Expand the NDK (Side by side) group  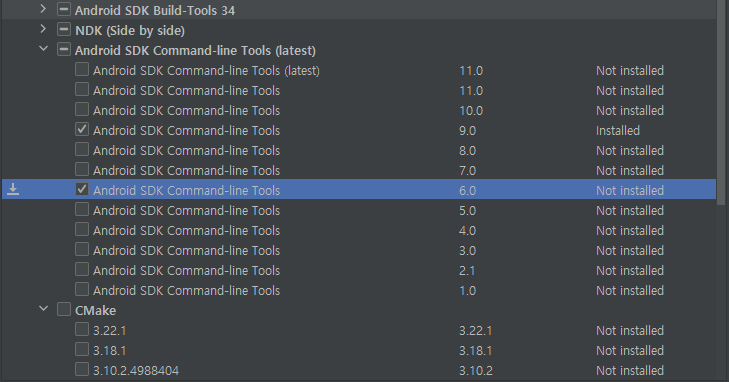(43, 29)
